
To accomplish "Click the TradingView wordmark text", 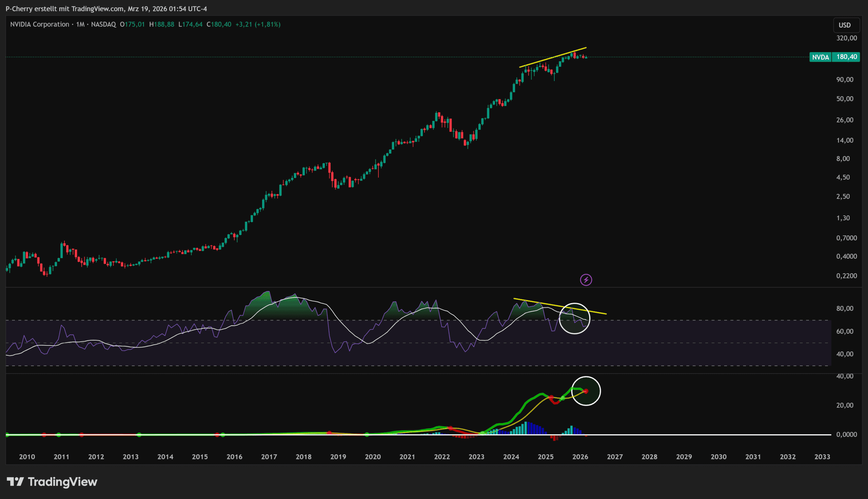I will [62, 482].
